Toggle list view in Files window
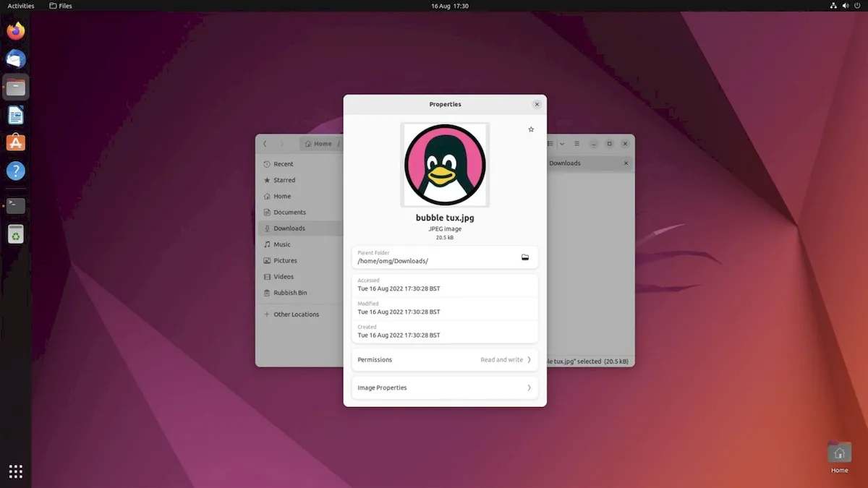 [x=551, y=144]
